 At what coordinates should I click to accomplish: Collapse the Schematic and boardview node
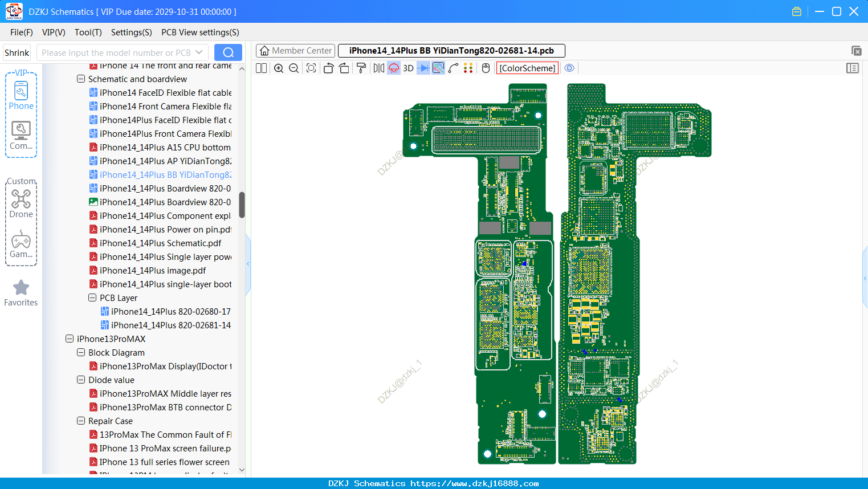pos(81,79)
